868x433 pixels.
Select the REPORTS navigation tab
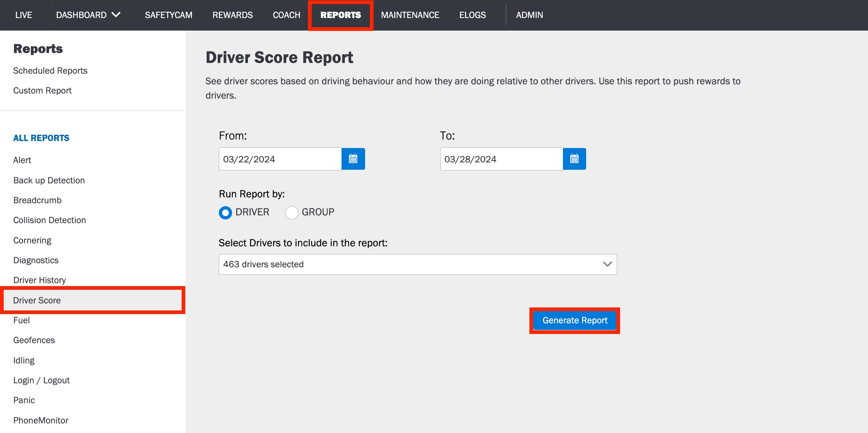click(x=341, y=15)
